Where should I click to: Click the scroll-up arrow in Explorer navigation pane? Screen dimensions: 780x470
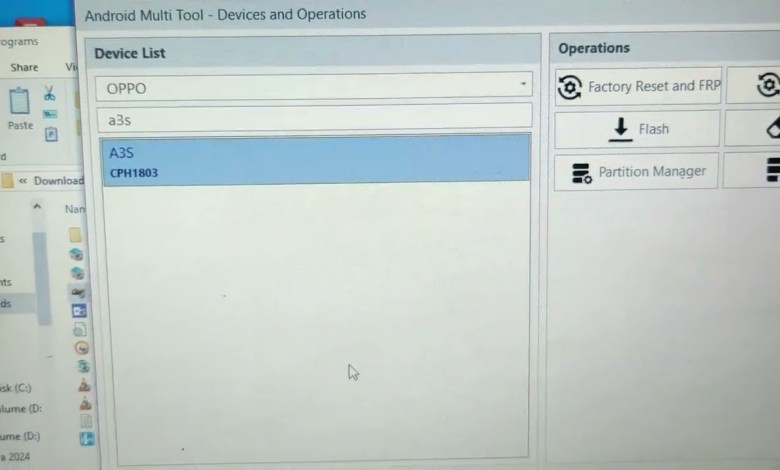(x=37, y=206)
